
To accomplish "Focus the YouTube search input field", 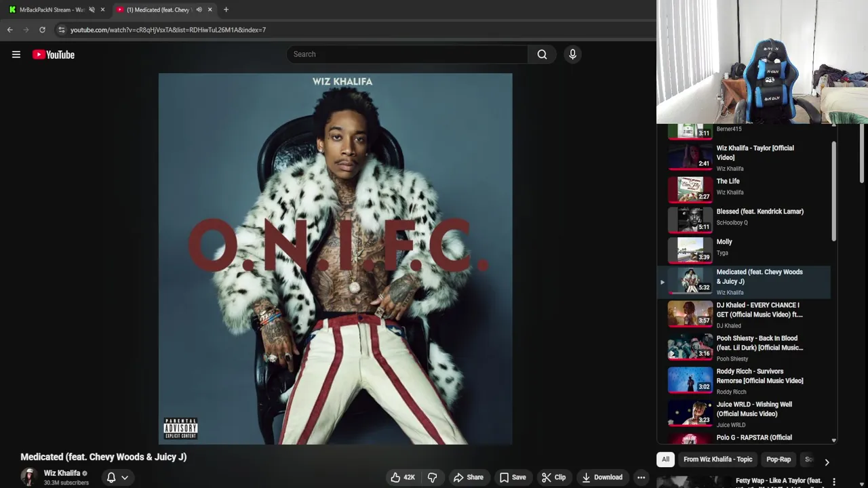I will click(407, 54).
